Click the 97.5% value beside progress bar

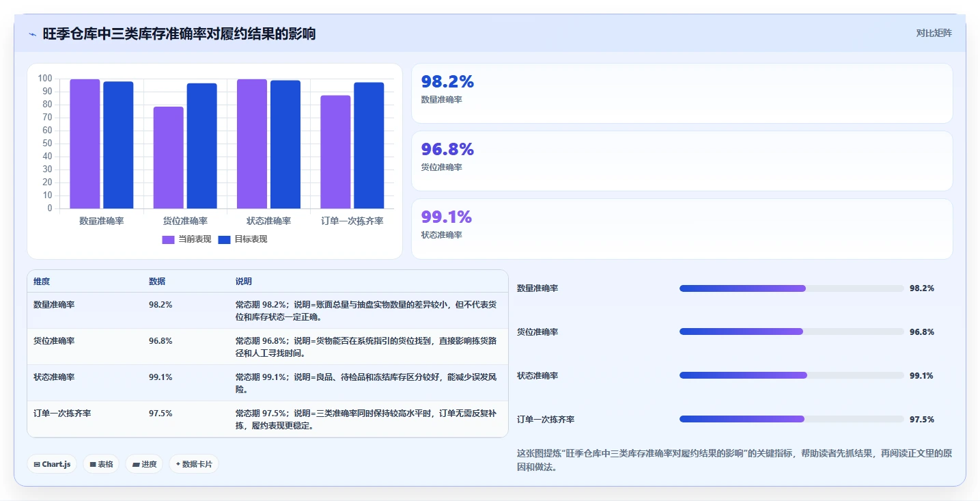pyautogui.click(x=921, y=419)
